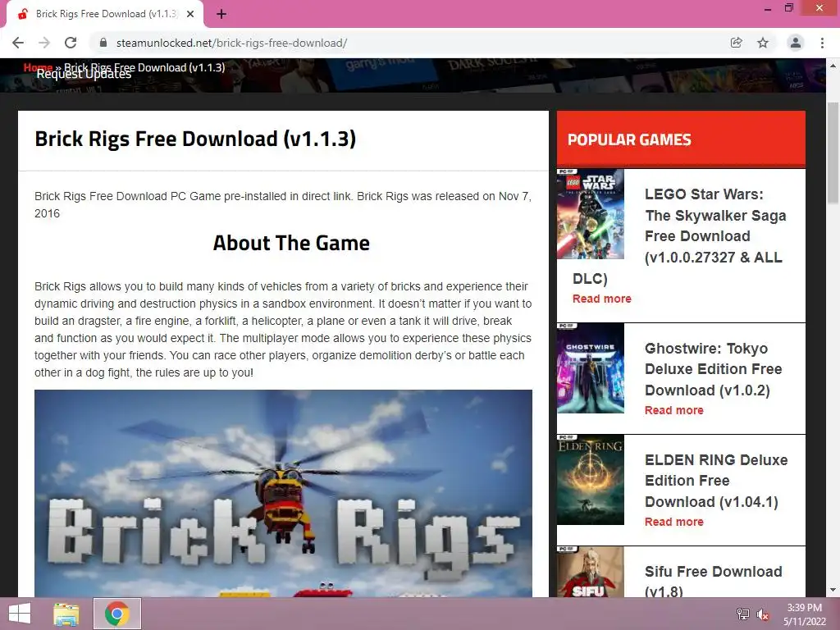Go back using browser back arrow
The image size is (840, 630).
tap(18, 43)
